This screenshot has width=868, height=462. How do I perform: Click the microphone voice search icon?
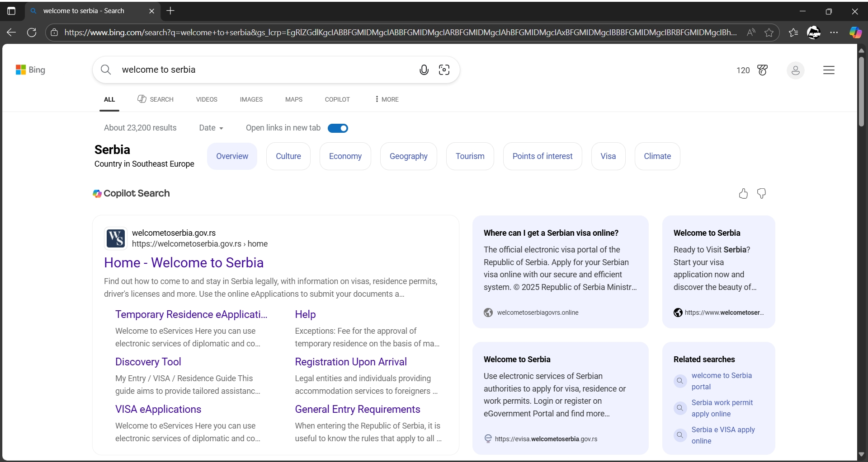[424, 70]
